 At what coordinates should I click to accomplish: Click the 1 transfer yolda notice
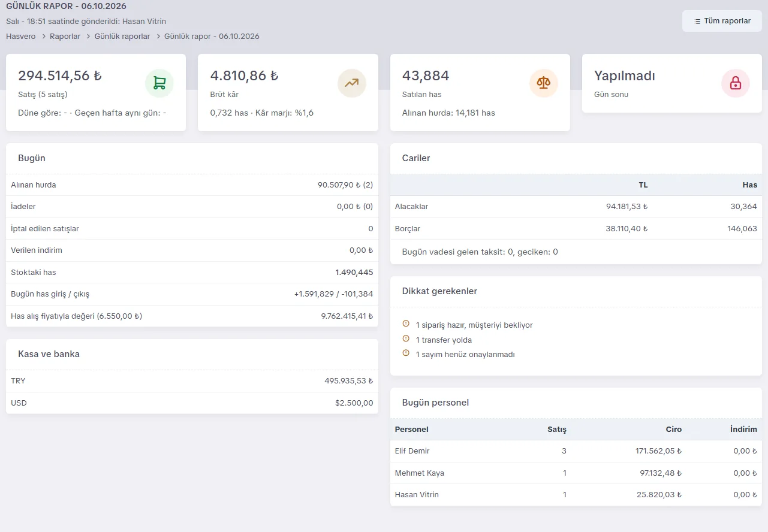point(444,340)
